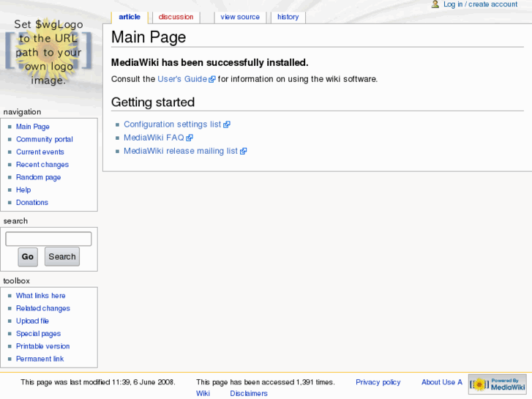This screenshot has height=399, width=532.
Task: Open the Disclaimers footer link
Action: point(249,394)
